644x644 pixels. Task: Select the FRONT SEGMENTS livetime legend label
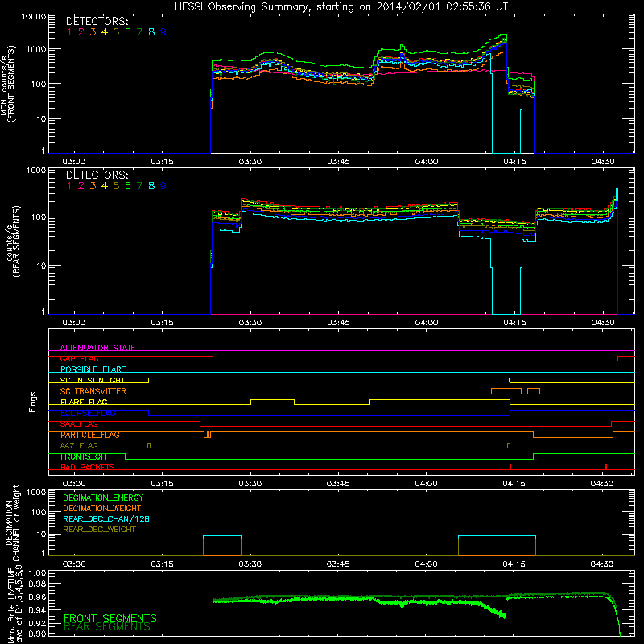pos(110,618)
